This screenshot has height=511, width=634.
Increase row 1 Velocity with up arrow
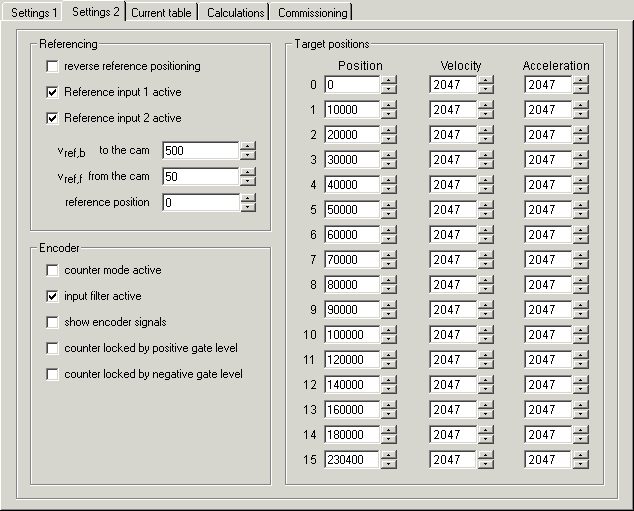click(x=486, y=105)
